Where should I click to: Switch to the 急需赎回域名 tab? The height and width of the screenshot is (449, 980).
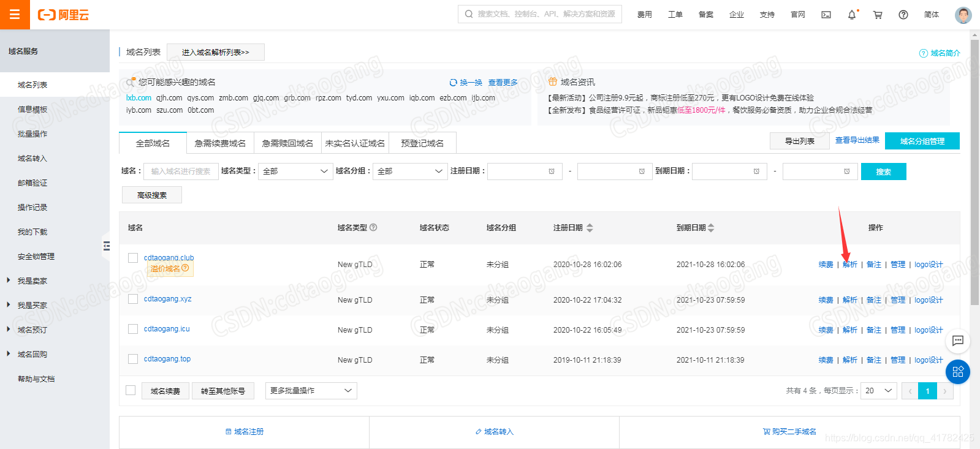click(x=287, y=143)
